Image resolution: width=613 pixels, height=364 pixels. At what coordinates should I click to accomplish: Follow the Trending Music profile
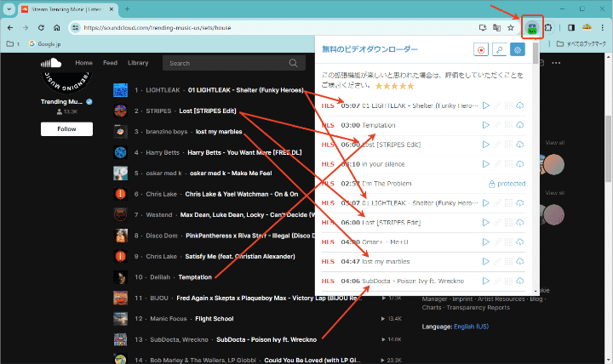pyautogui.click(x=66, y=129)
